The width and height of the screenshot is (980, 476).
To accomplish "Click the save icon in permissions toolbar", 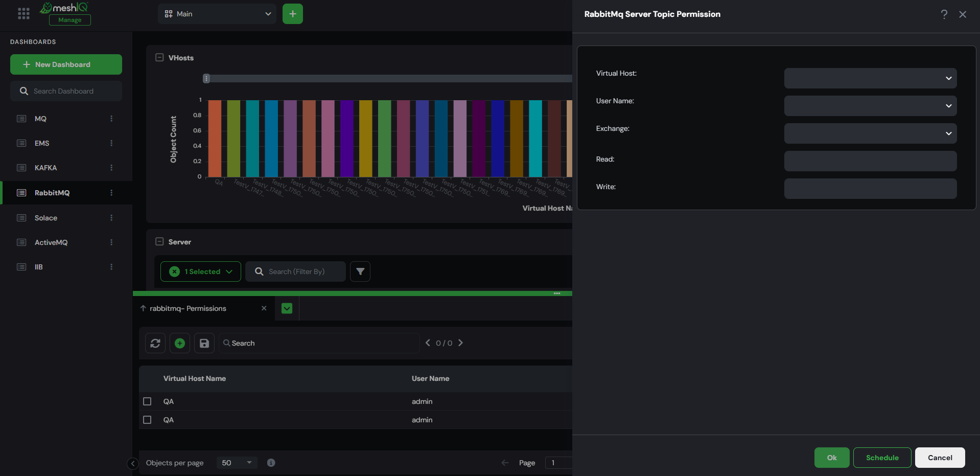I will point(204,343).
